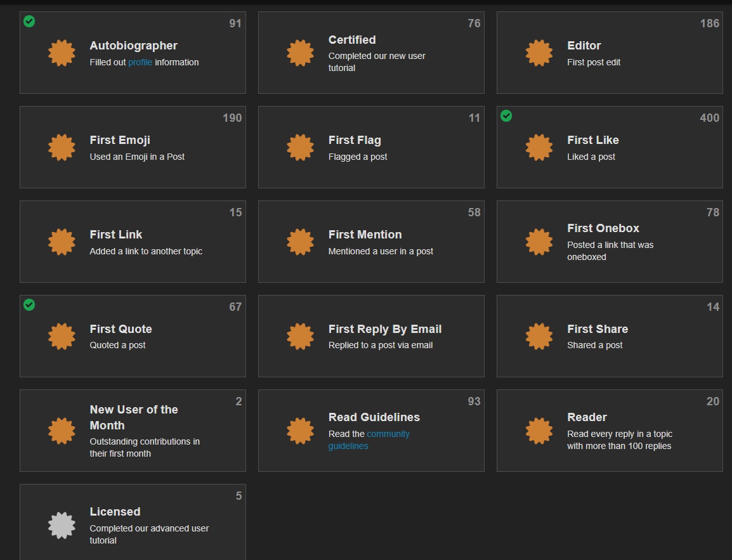Click the First Quote badge icon

(62, 337)
